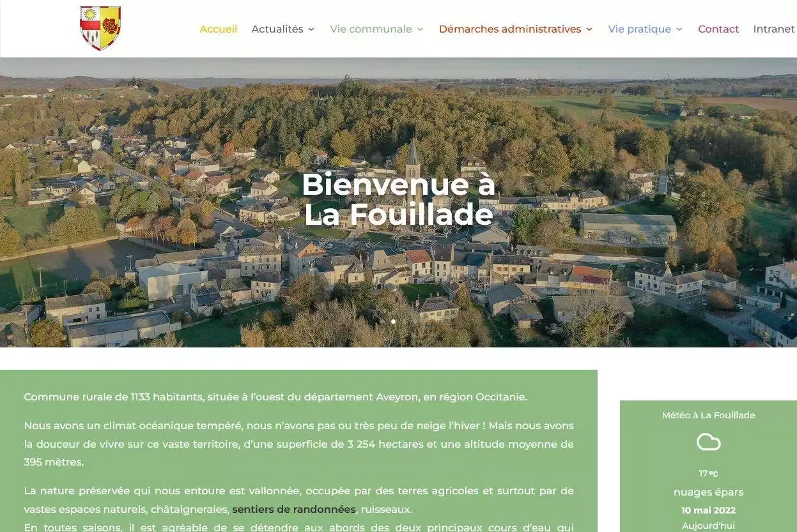Click the nuages épars weather description
Viewport: 797px width, 532px height.
708,492
